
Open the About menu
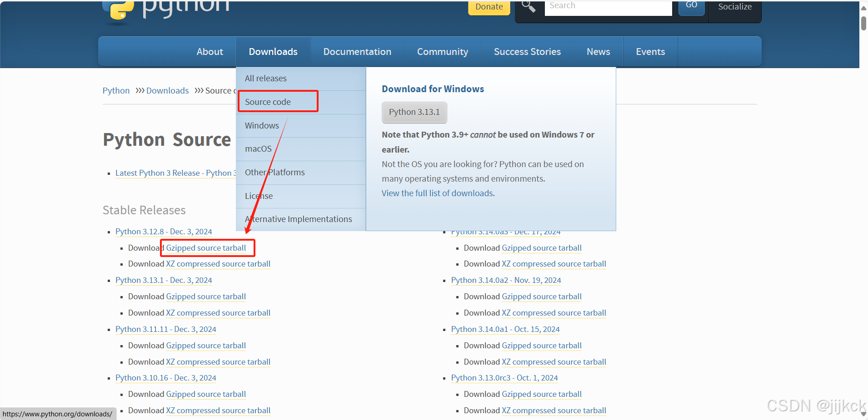point(210,51)
